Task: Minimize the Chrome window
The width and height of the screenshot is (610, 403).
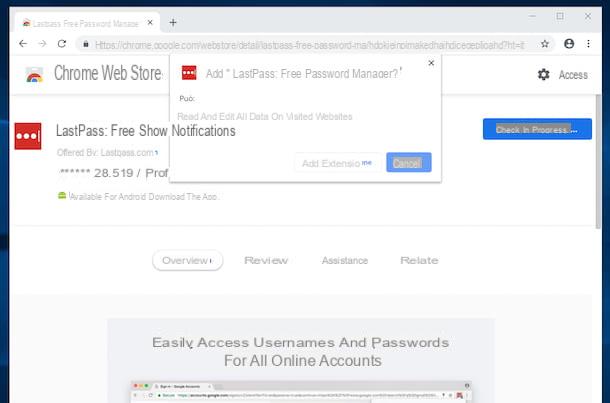Action: (x=532, y=16)
